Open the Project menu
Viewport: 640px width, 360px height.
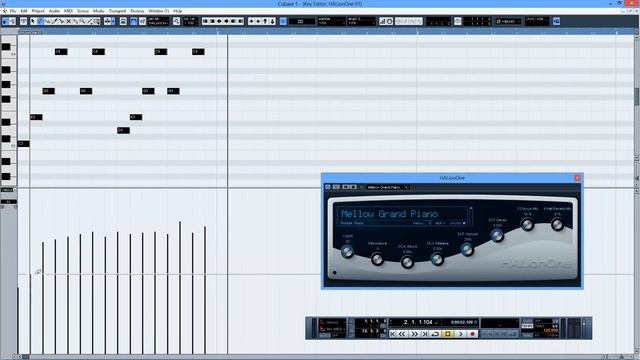[x=38, y=11]
